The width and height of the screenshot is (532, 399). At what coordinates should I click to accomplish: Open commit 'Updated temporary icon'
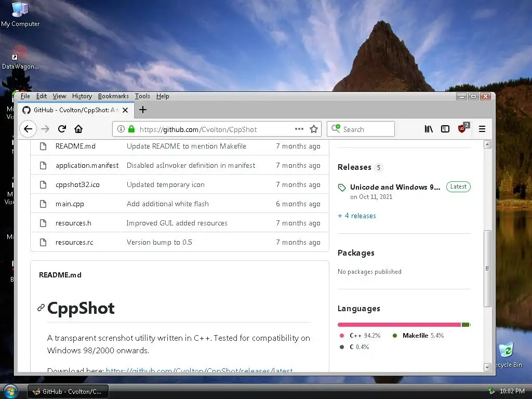click(166, 184)
